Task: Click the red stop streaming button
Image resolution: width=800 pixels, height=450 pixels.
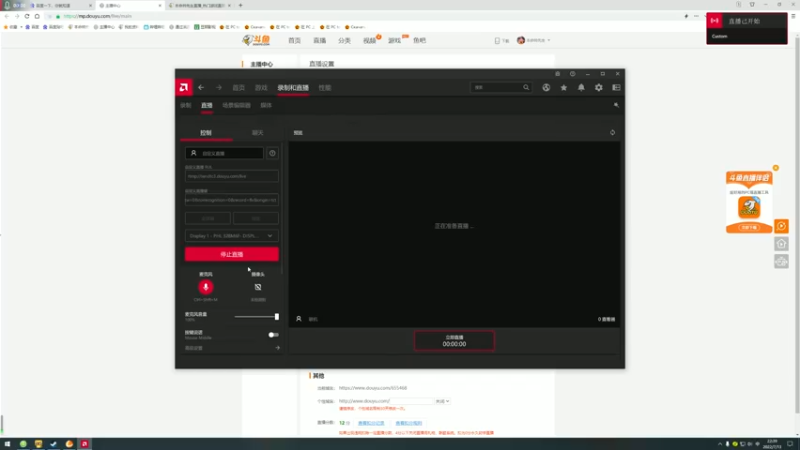Action: pyautogui.click(x=232, y=254)
